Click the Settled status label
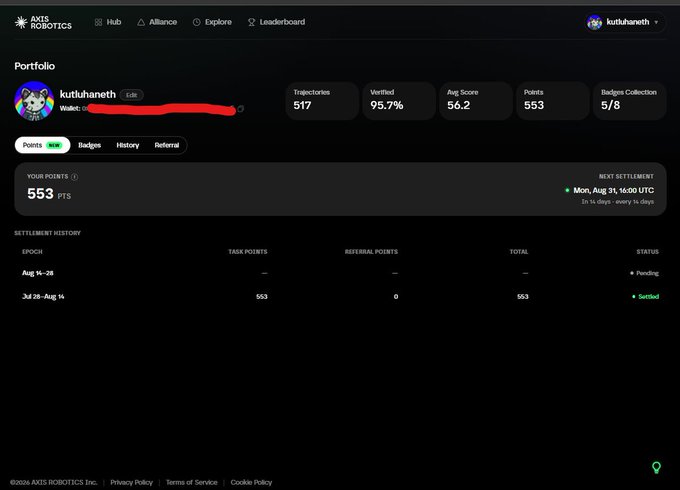This screenshot has height=490, width=680. 645,297
